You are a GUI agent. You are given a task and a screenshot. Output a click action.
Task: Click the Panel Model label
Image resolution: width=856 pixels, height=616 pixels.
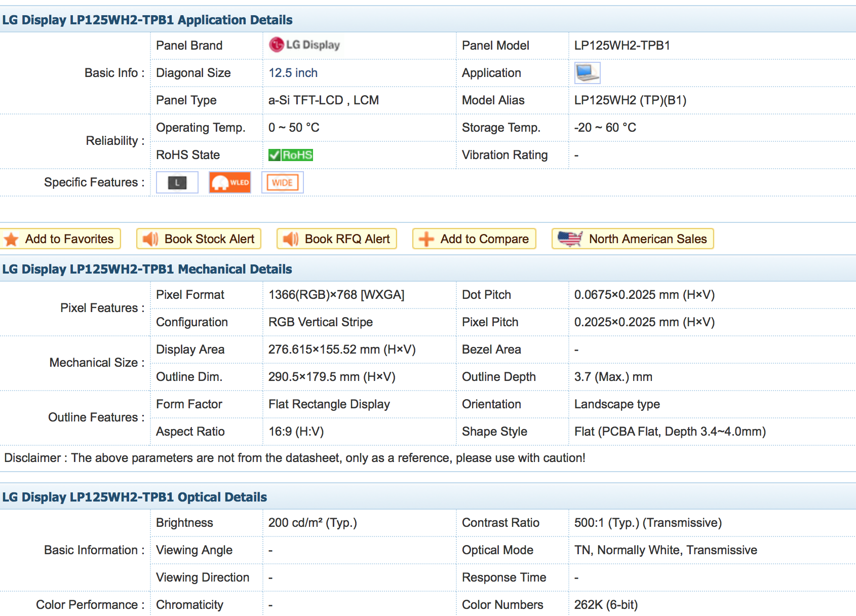[x=495, y=46]
